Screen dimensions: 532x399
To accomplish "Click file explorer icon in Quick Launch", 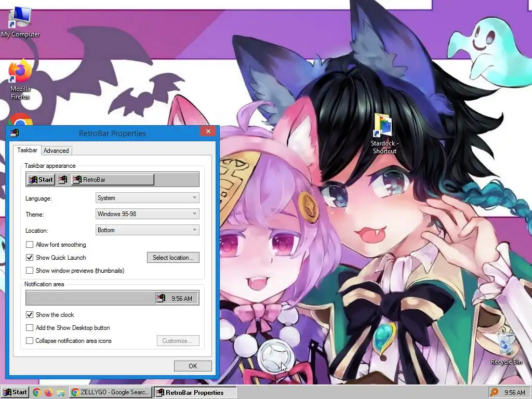I will click(61, 393).
